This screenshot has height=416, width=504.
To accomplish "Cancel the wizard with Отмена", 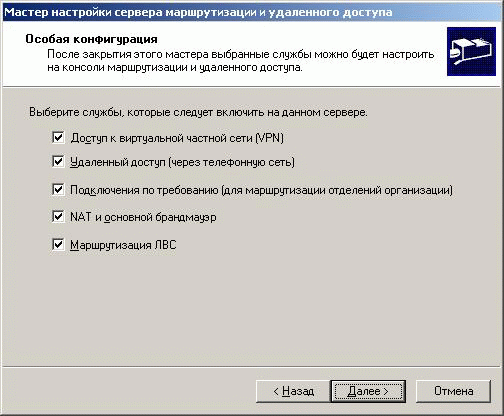I will [453, 391].
